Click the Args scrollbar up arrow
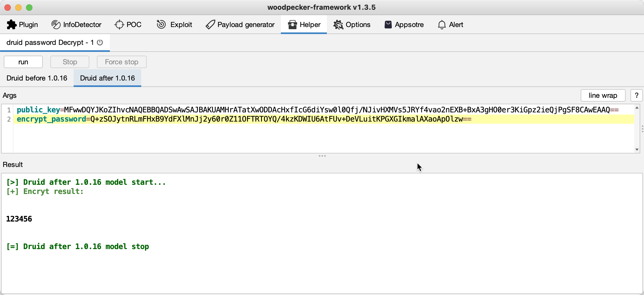 [x=637, y=108]
